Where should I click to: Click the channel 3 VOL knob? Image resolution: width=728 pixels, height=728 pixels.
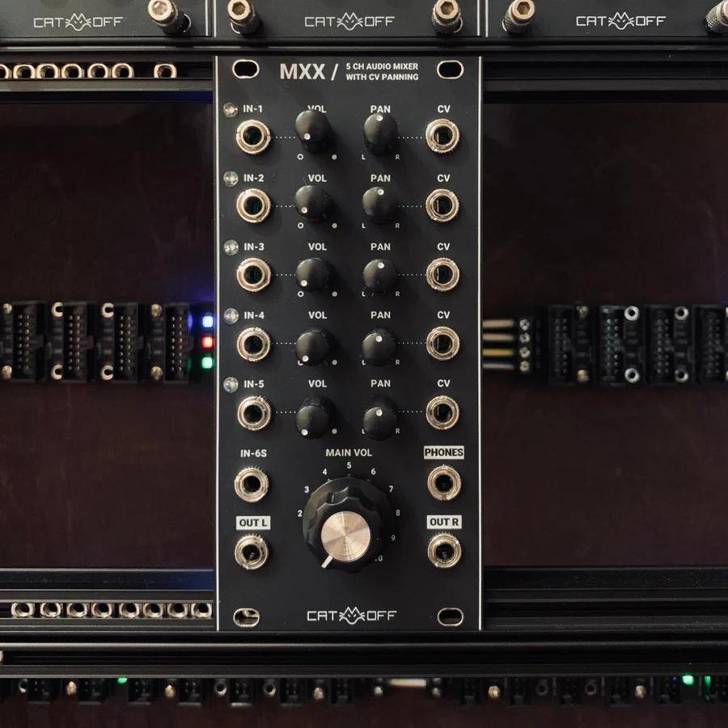pos(313,275)
